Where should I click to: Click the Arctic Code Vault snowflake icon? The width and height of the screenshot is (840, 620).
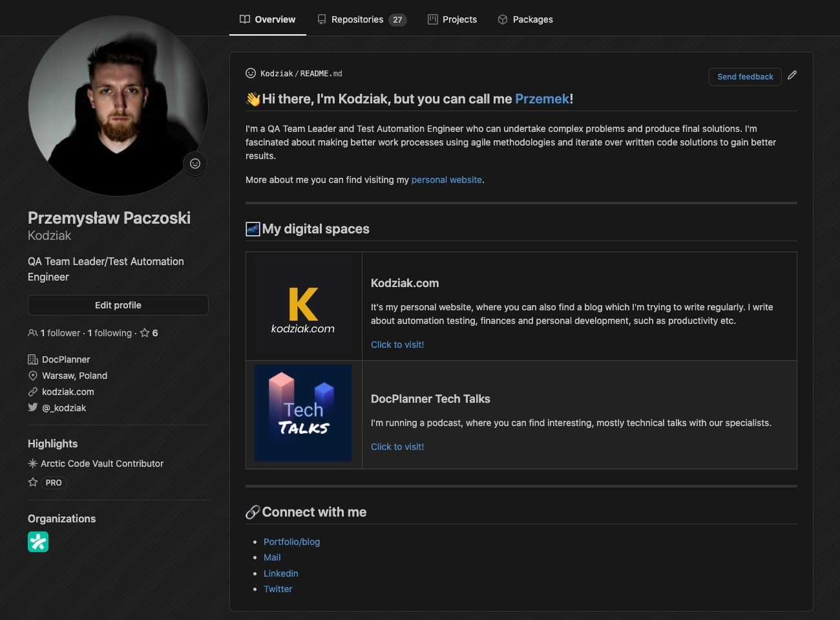click(x=33, y=464)
